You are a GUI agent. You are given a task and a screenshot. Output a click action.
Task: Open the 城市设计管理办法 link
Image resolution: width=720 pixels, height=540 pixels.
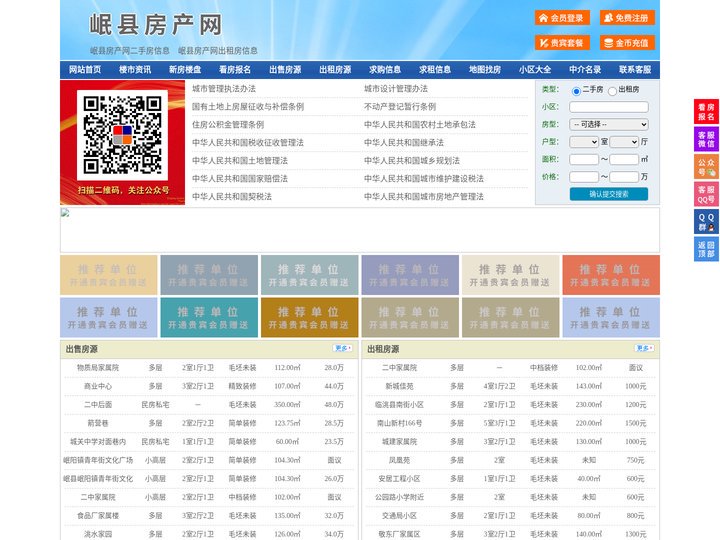coord(396,89)
